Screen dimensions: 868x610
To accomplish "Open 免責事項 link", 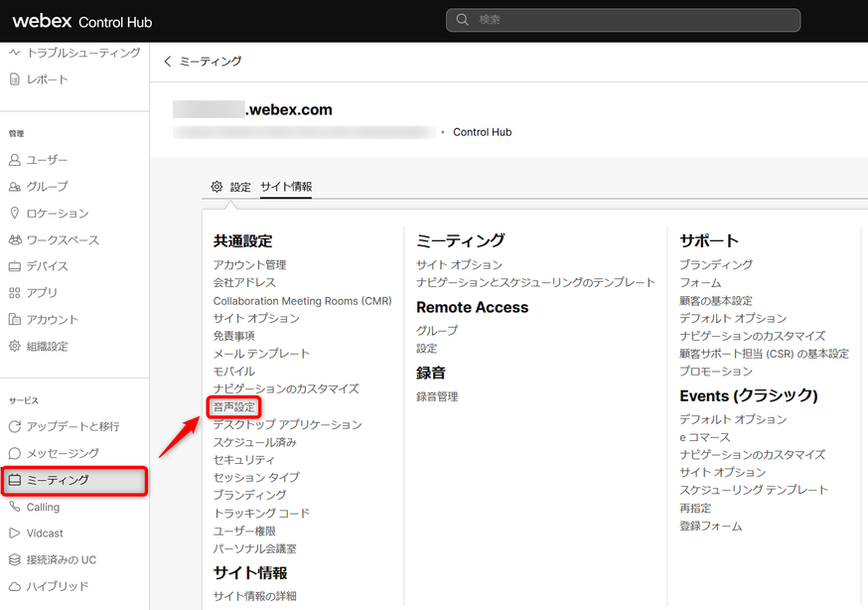I will coord(233,336).
